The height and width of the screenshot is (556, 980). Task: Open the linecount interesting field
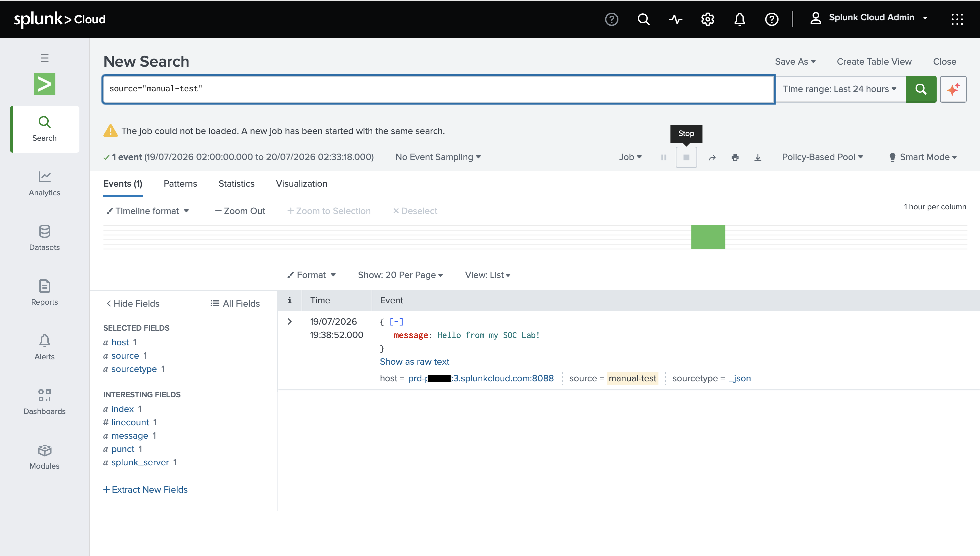(130, 423)
